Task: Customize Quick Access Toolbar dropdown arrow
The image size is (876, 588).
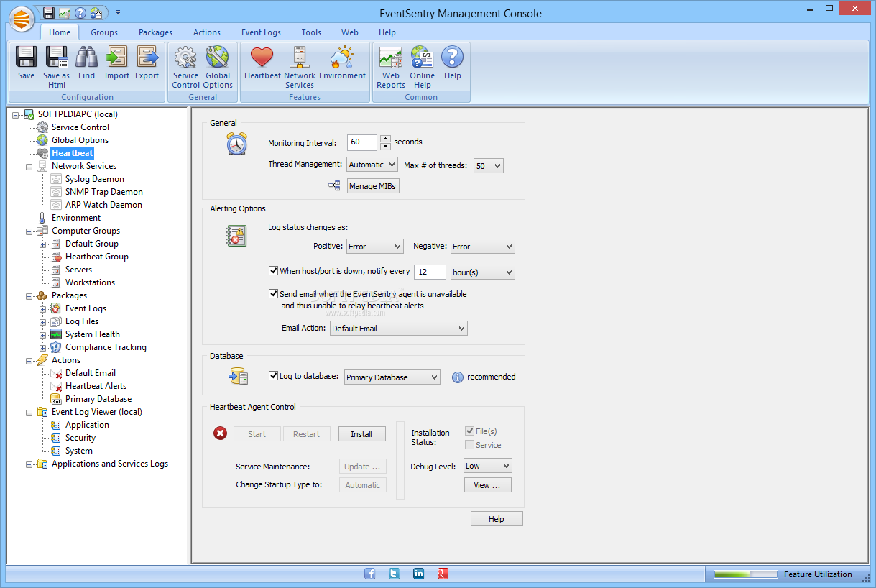Action: click(x=118, y=12)
